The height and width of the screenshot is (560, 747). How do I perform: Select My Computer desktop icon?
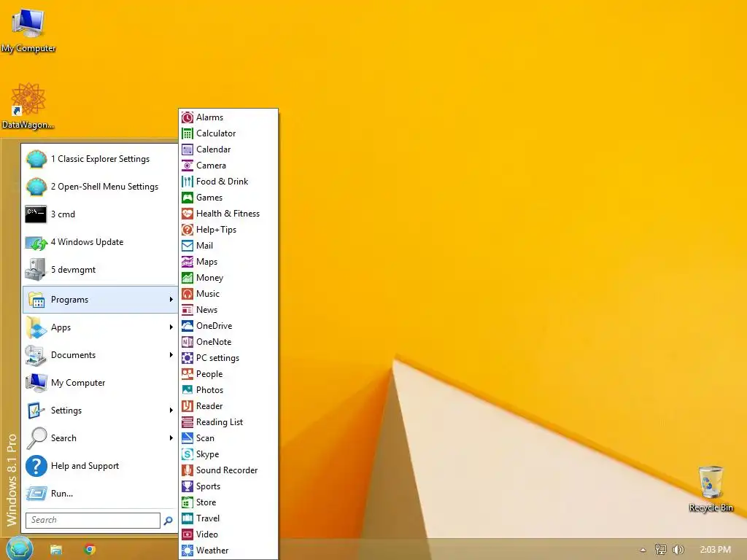tap(28, 31)
